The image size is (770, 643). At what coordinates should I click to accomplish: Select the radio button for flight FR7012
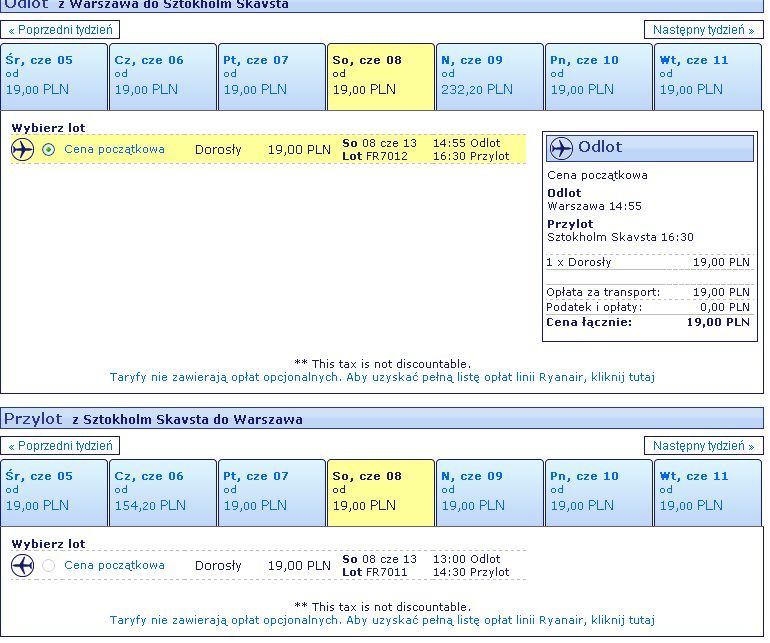tap(48, 149)
